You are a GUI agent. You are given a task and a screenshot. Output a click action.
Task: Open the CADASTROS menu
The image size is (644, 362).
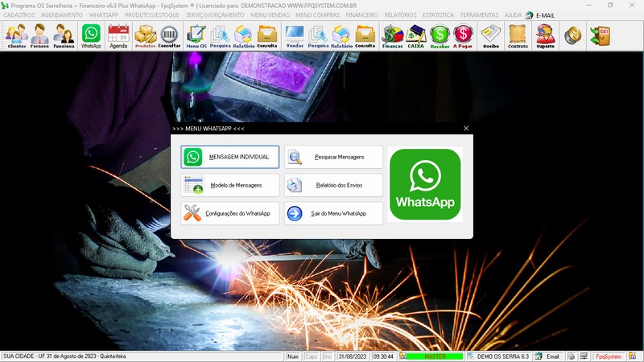point(19,15)
